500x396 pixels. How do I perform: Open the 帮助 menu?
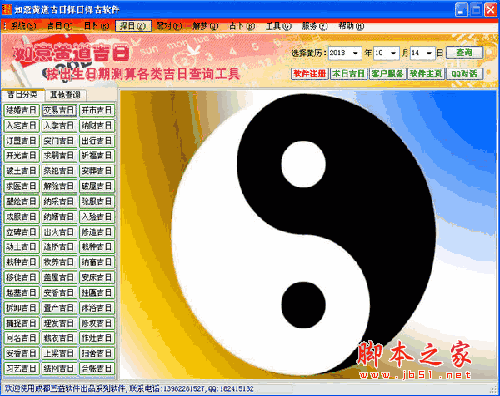351,26
